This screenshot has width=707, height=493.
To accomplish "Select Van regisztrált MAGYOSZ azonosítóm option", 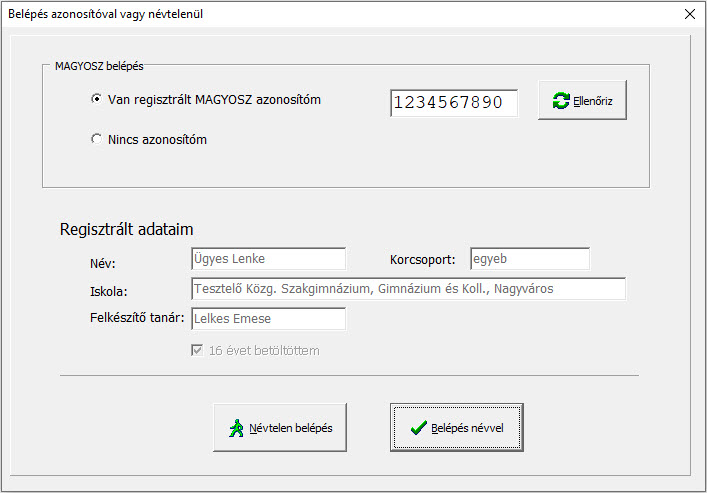I will click(96, 99).
